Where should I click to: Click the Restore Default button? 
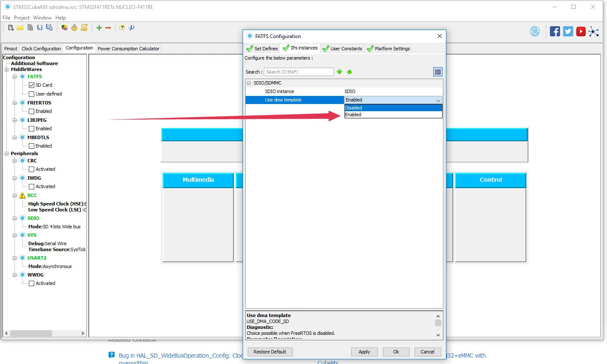point(270,352)
